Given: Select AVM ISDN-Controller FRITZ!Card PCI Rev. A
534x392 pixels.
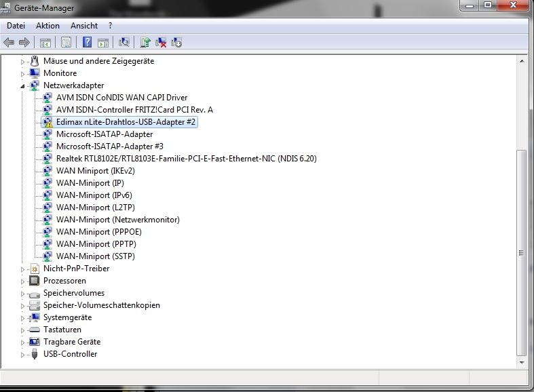Looking at the screenshot, I should 134,110.
